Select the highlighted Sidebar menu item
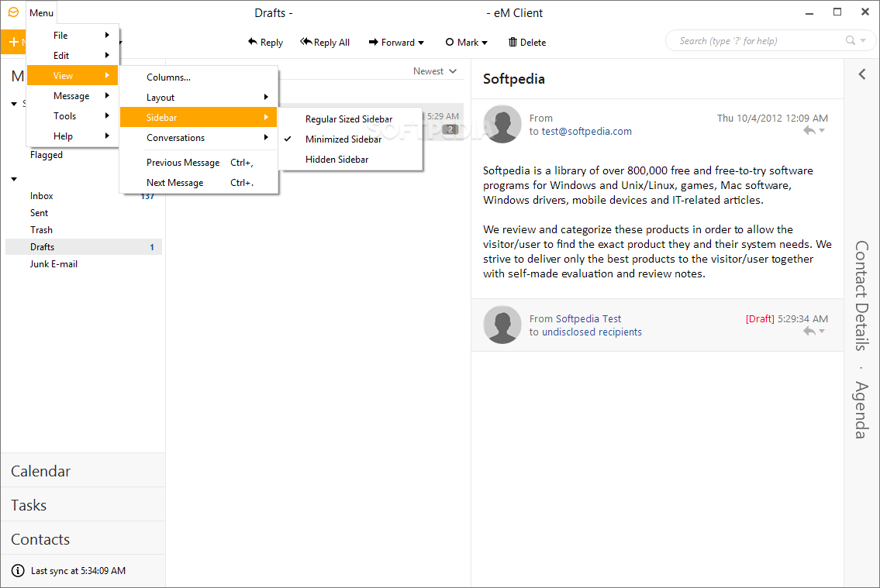 pyautogui.click(x=198, y=118)
